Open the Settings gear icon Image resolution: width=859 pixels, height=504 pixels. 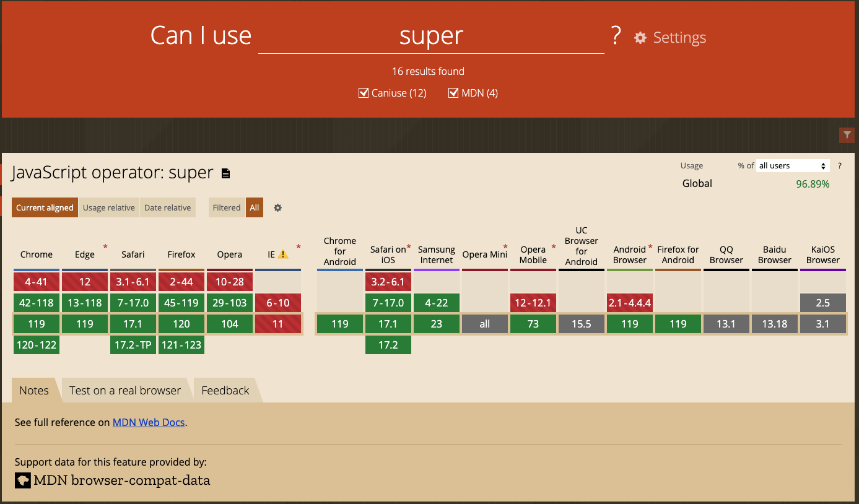pos(640,38)
